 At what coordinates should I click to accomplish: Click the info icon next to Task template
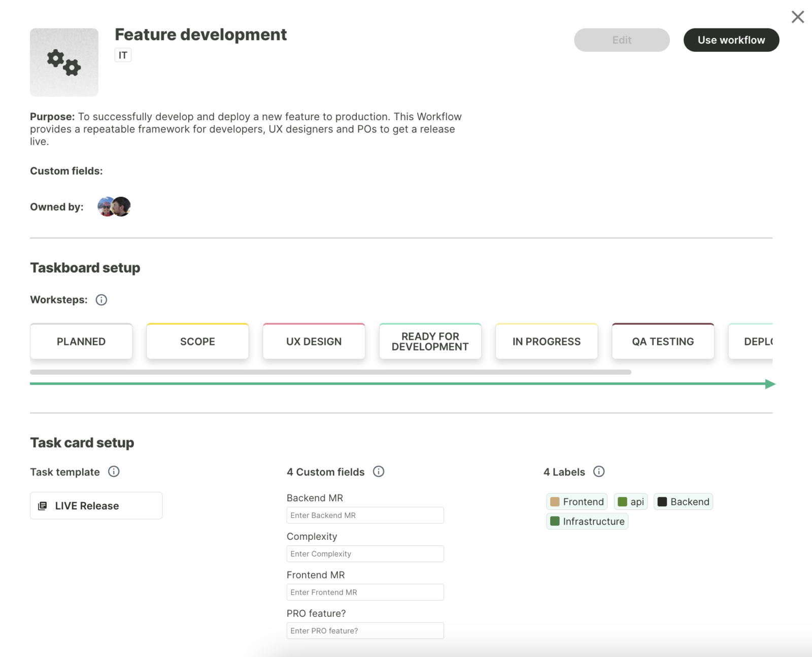tap(114, 472)
